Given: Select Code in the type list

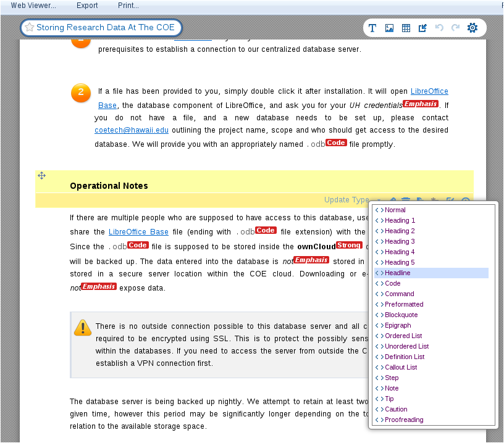Looking at the screenshot, I should (431, 283).
